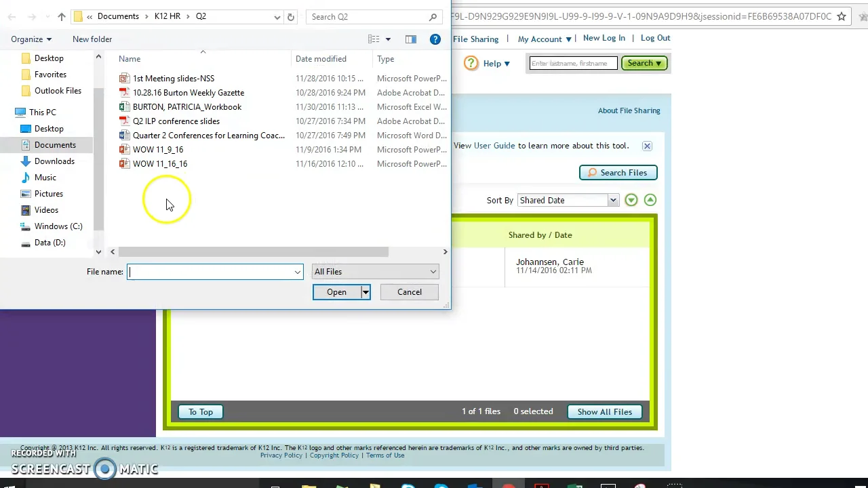The height and width of the screenshot is (488, 868).
Task: Sort descending with green down arrow
Action: coord(631,200)
